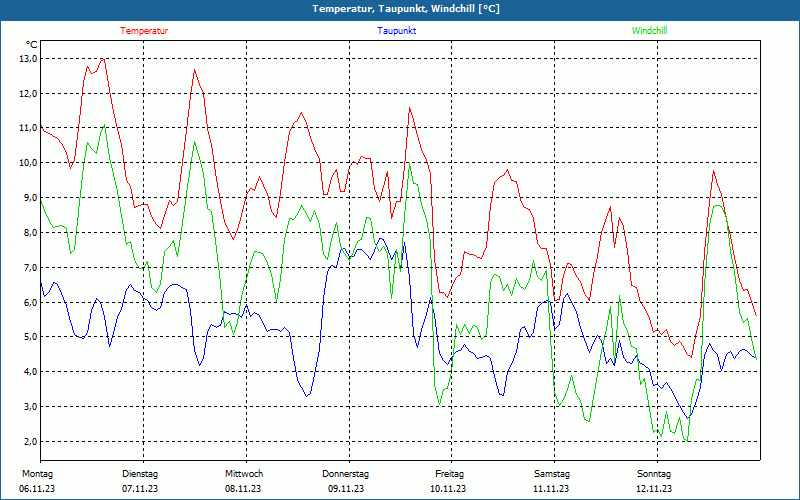Click the 11,0 y-axis value
The height and width of the screenshot is (500, 800).
29,128
